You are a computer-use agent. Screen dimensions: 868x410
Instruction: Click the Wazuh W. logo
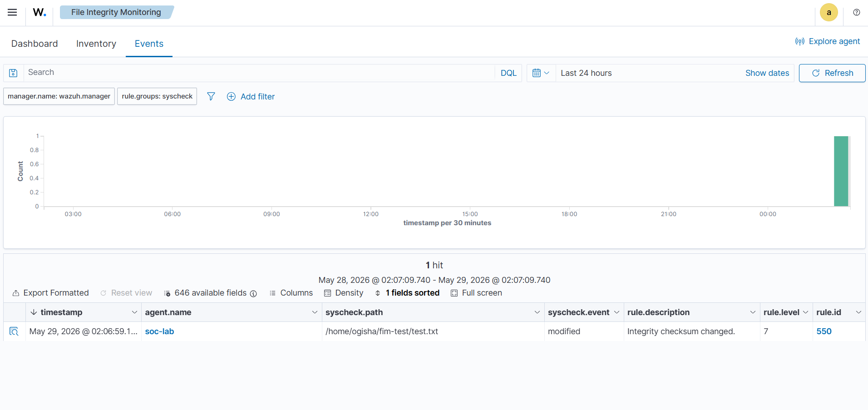pyautogui.click(x=39, y=12)
